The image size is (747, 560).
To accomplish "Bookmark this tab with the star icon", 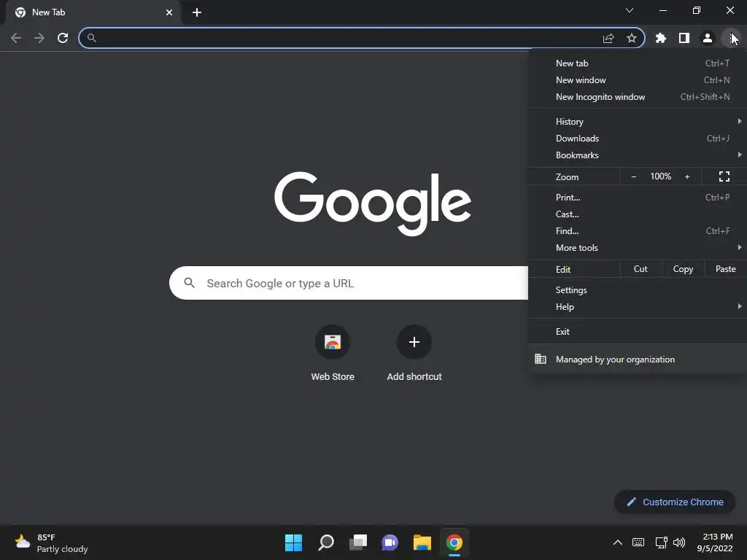I will click(x=632, y=38).
